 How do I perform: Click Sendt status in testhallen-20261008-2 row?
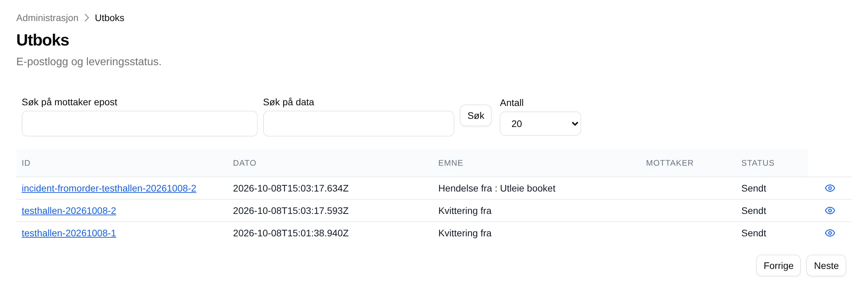click(x=753, y=211)
